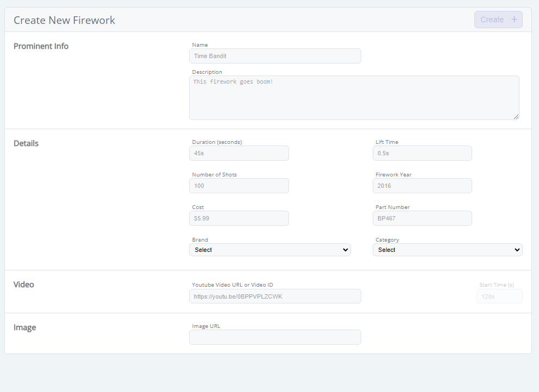Click the empty Image URL field
The width and height of the screenshot is (539, 392).
click(275, 337)
